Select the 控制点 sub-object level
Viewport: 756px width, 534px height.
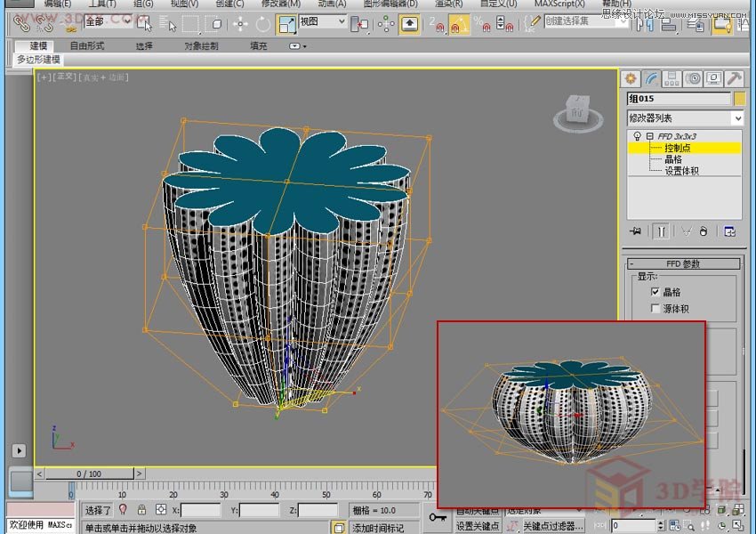pos(678,148)
